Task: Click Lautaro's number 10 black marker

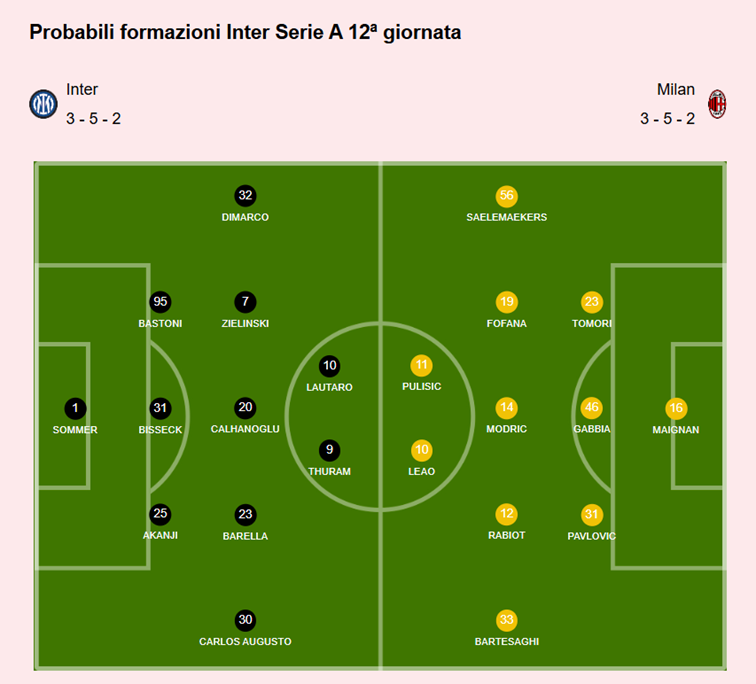Action: point(329,365)
